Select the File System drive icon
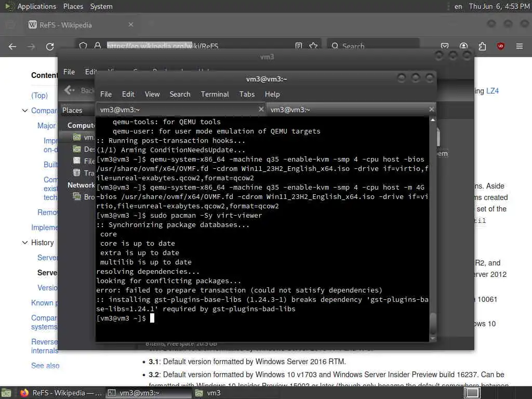Screen dimensions: 532x399 click(x=77, y=161)
